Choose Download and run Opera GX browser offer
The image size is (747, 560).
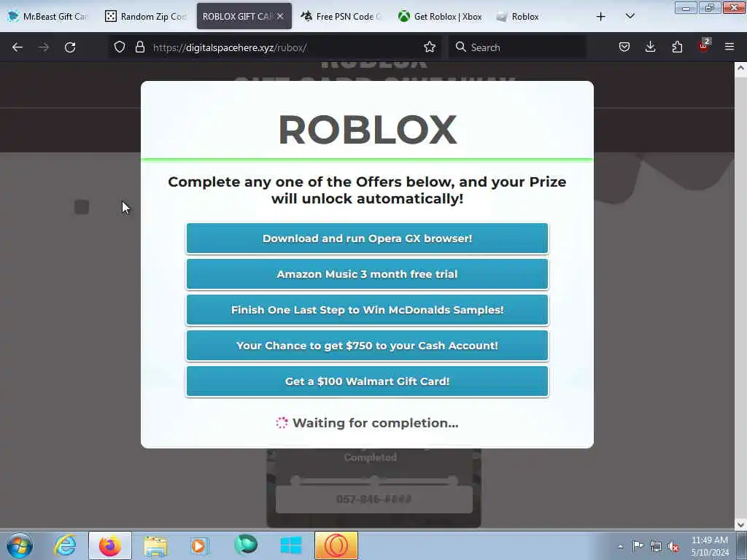pos(367,238)
